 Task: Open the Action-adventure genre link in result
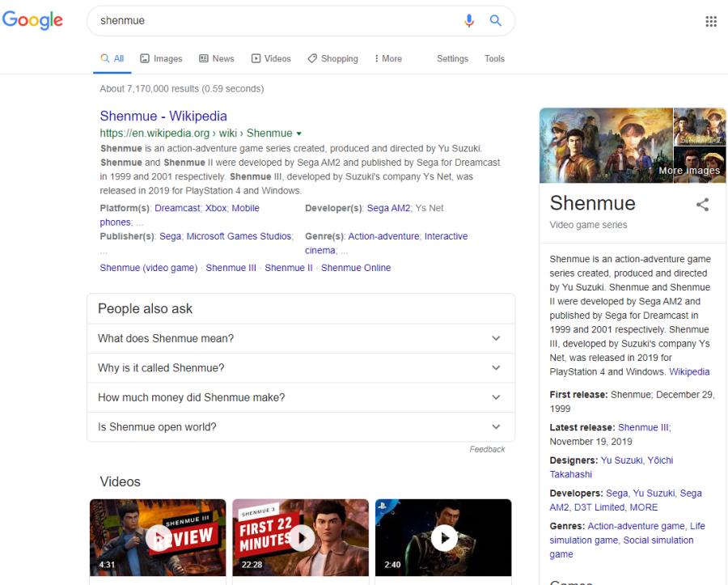click(383, 236)
